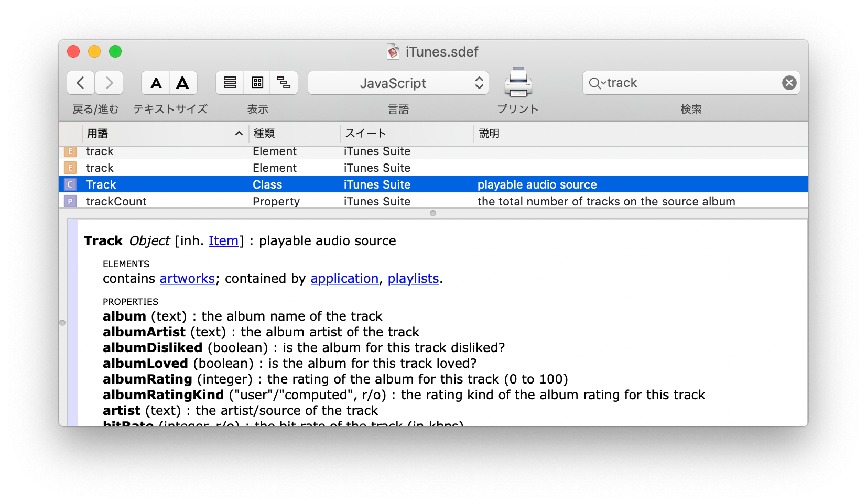This screenshot has width=867, height=504.
Task: Switch to column browser view mode
Action: (257, 83)
